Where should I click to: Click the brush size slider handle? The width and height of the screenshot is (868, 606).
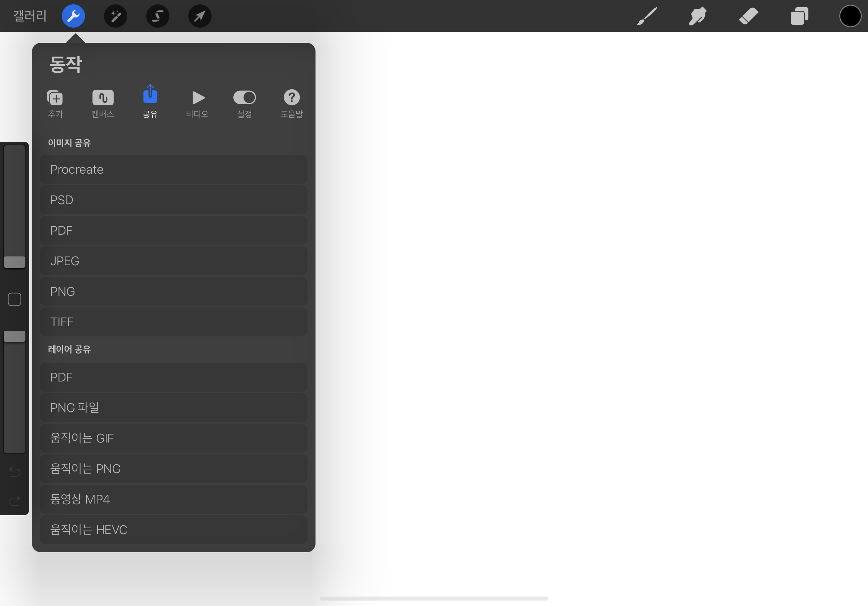pyautogui.click(x=15, y=262)
